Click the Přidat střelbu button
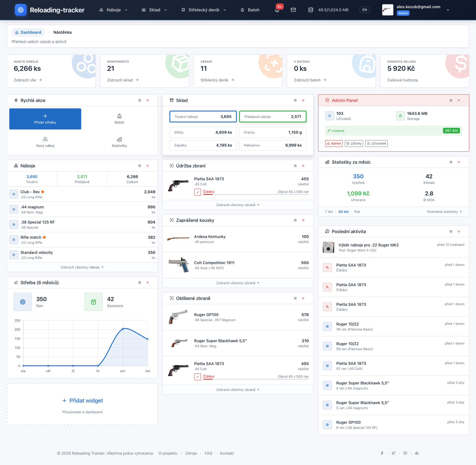476x465 pixels. click(45, 119)
